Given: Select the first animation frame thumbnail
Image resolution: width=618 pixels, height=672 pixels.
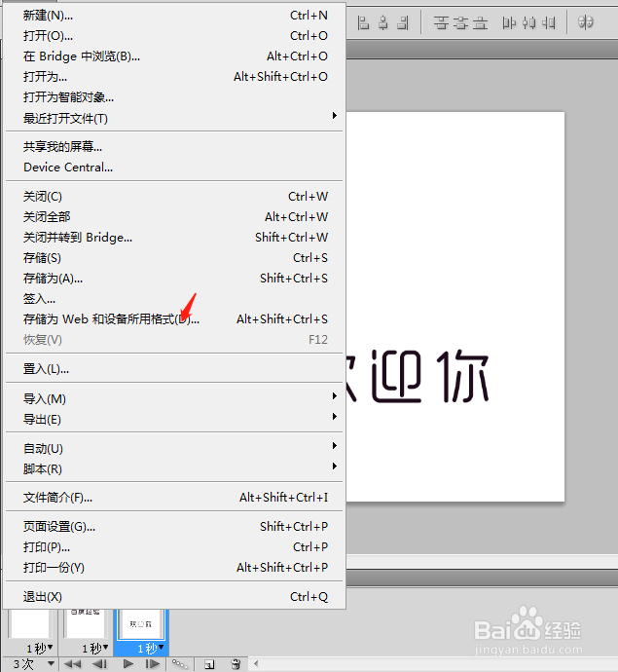Looking at the screenshot, I should pos(29,623).
